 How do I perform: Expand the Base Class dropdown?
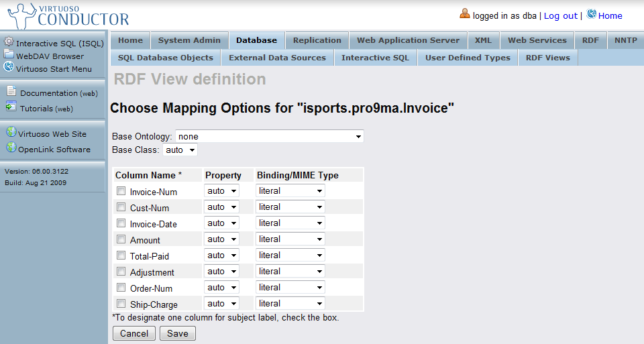[x=180, y=150]
